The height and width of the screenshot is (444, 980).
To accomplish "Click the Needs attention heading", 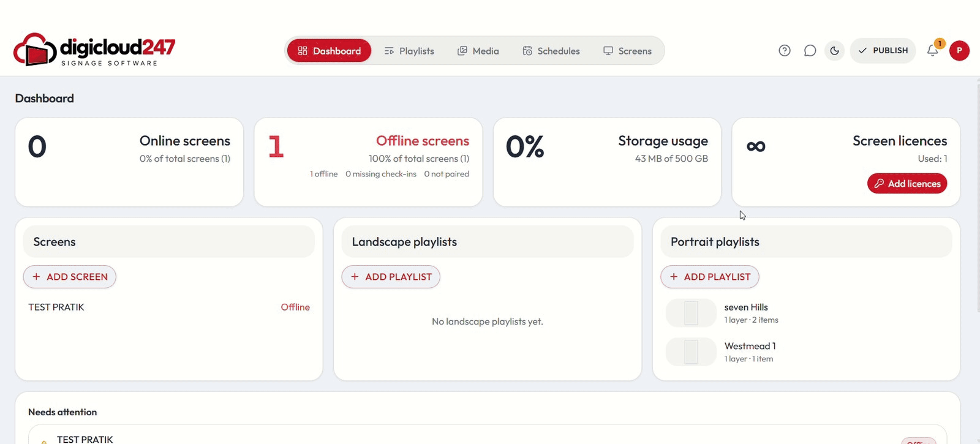I will pos(62,412).
